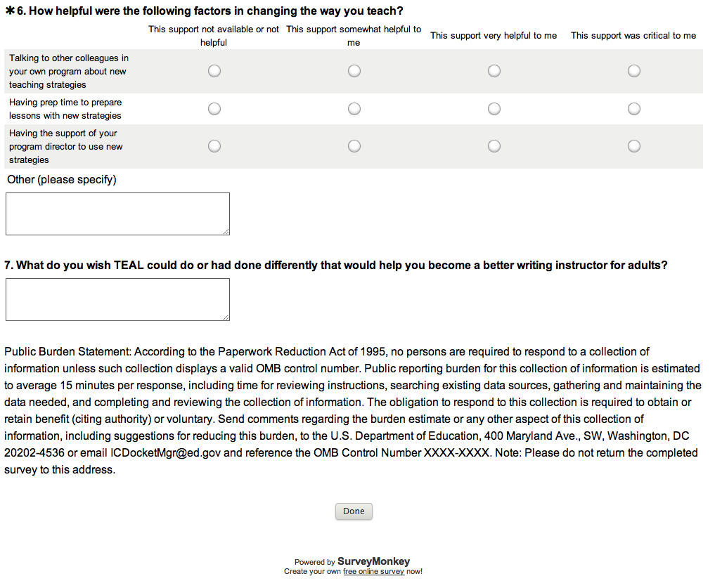Grab resize handle of question 7 text box
The image size is (715, 588).
pyautogui.click(x=226, y=317)
